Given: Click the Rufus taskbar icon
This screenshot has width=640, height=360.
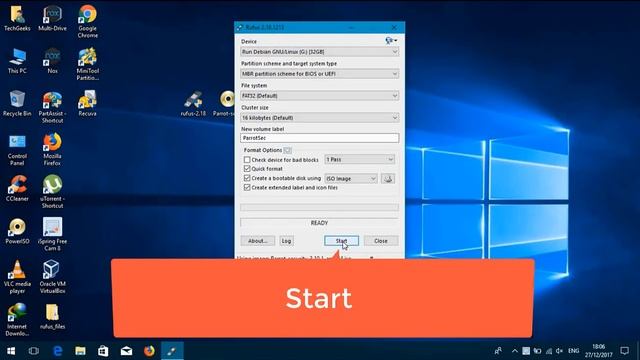Looking at the screenshot, I should 172,351.
